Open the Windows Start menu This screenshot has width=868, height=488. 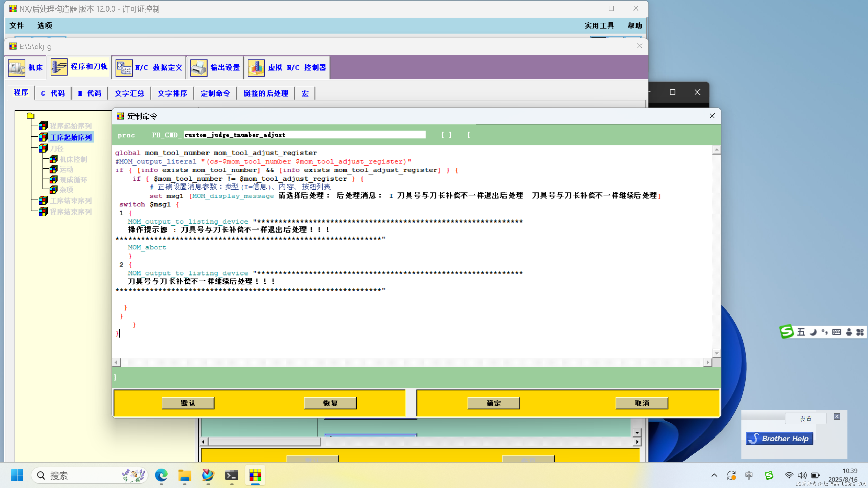tap(17, 475)
